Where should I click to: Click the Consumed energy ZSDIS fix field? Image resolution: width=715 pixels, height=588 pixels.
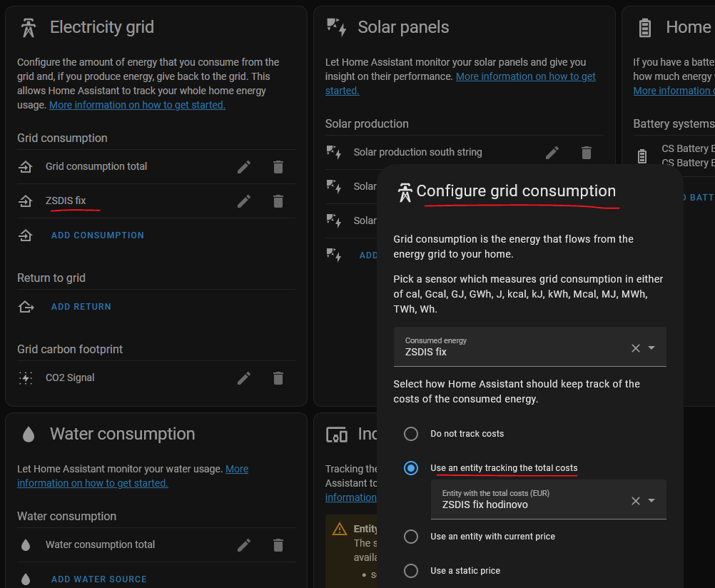tap(530, 347)
